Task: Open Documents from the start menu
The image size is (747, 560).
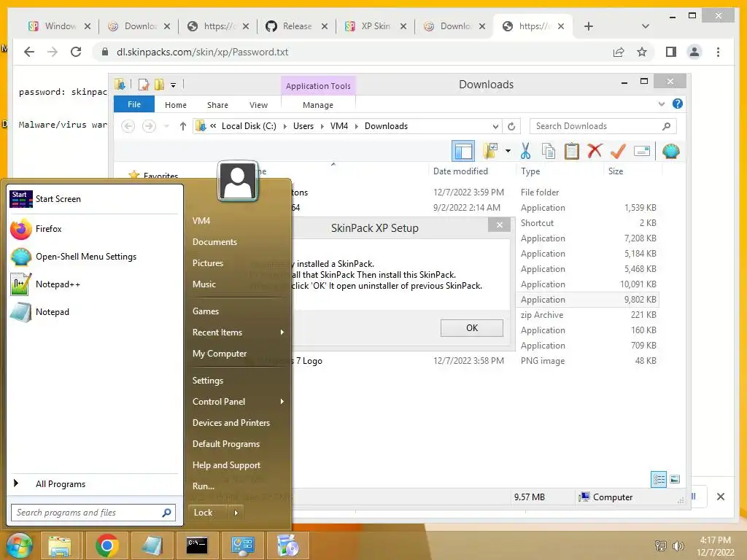Action: click(215, 242)
